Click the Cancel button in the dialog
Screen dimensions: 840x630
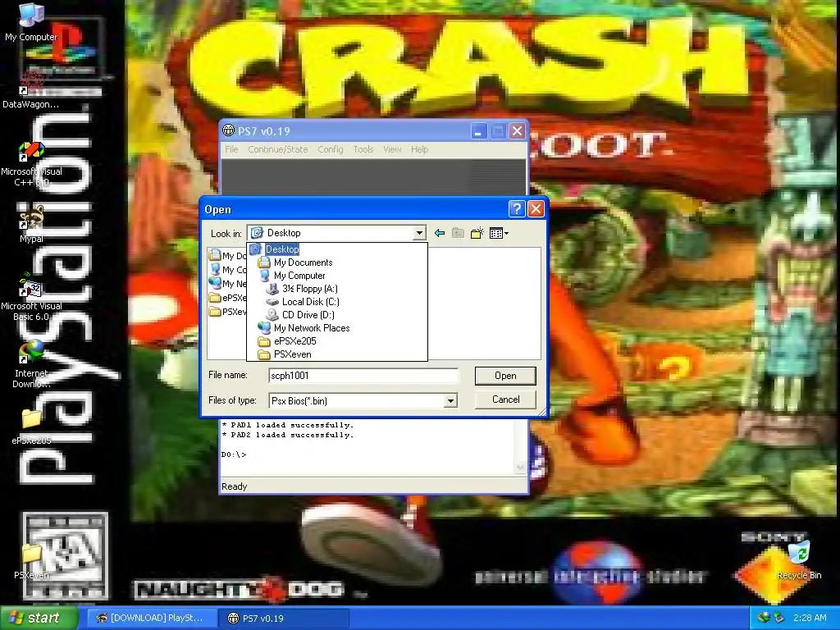[x=505, y=399]
